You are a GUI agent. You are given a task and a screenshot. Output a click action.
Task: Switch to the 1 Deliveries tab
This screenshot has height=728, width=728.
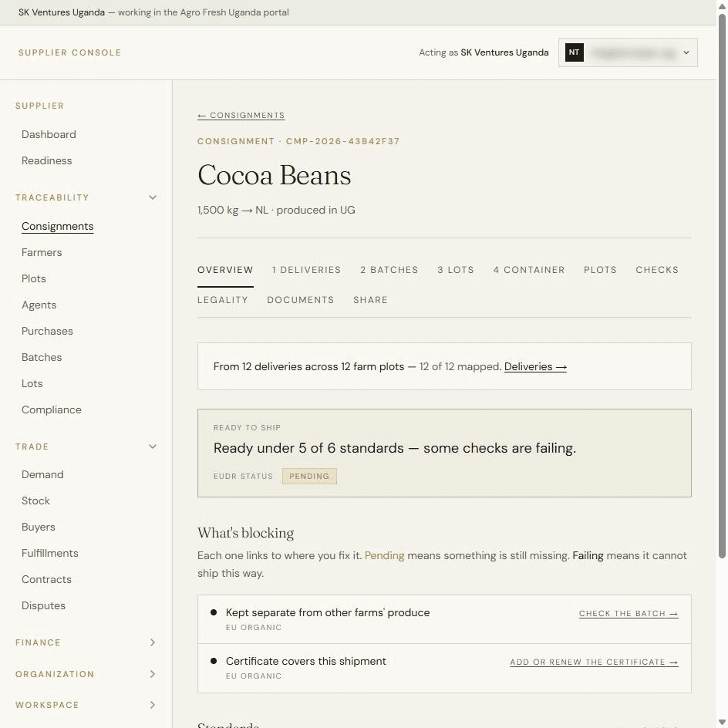coord(306,270)
